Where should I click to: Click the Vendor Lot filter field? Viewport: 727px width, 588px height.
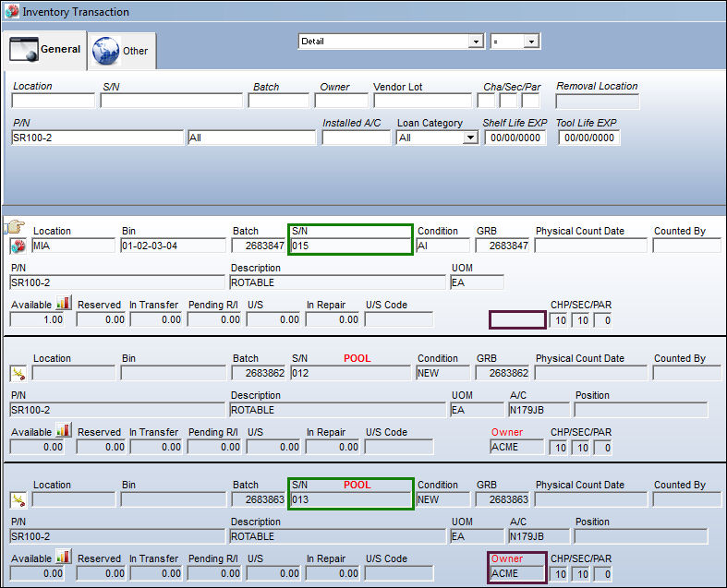click(422, 101)
